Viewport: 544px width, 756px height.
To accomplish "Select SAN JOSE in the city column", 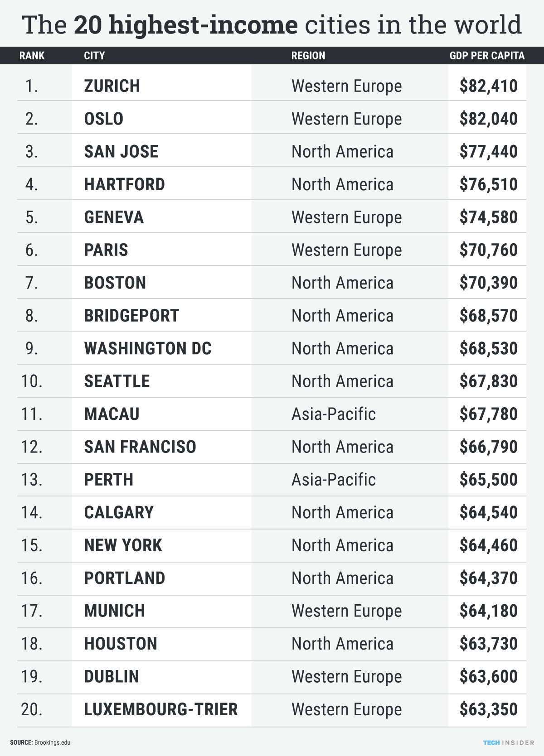I will click(121, 152).
